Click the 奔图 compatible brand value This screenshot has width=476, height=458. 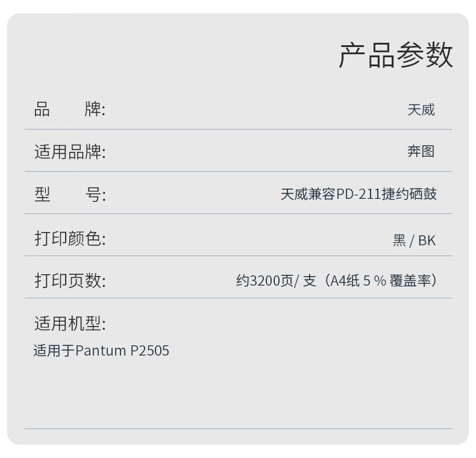tap(421, 151)
